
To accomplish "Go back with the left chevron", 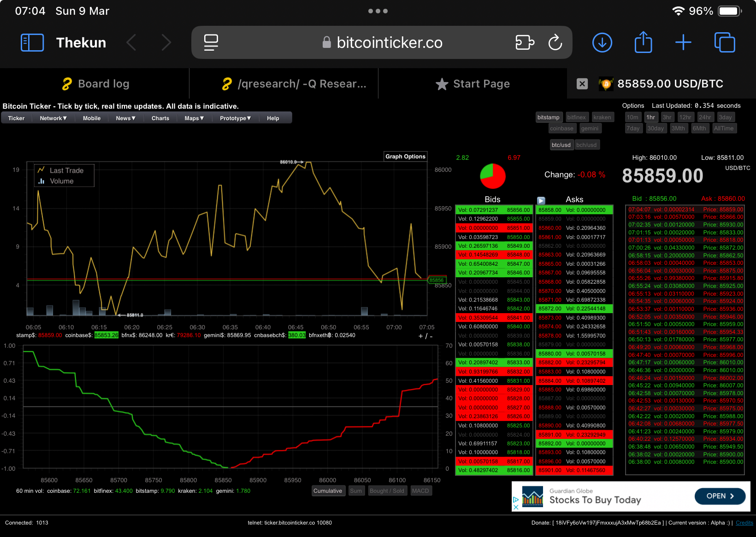I will coord(131,42).
